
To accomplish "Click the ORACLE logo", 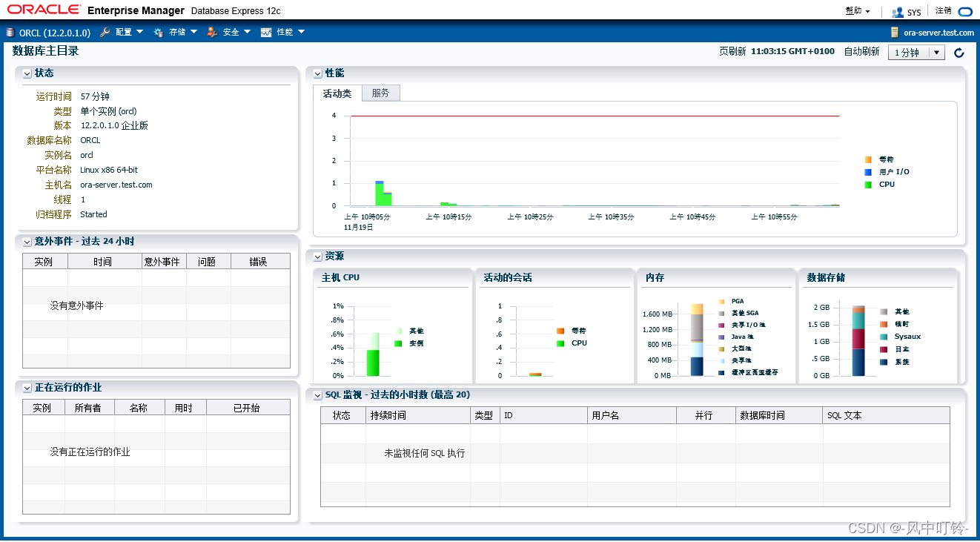I will point(42,10).
